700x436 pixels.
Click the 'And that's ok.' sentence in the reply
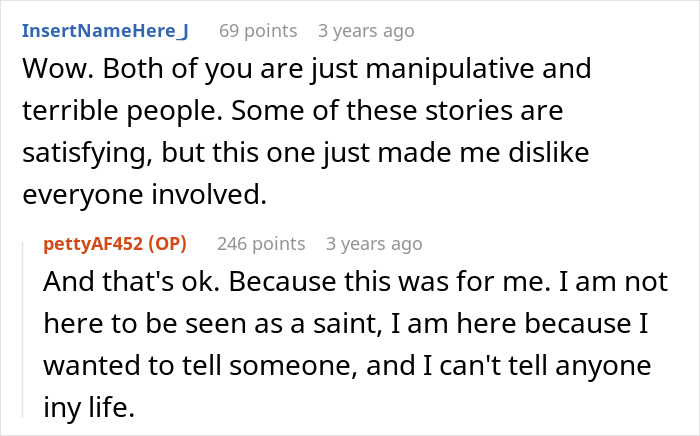coord(131,282)
